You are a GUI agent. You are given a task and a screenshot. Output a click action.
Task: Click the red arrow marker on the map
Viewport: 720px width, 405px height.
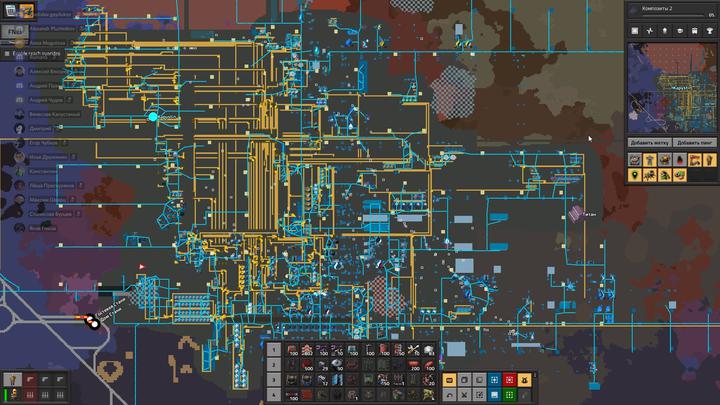point(142,266)
